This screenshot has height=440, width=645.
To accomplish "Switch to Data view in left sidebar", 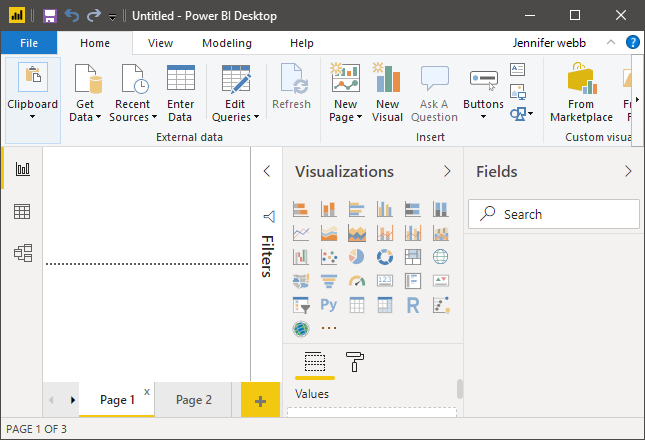I will (22, 211).
